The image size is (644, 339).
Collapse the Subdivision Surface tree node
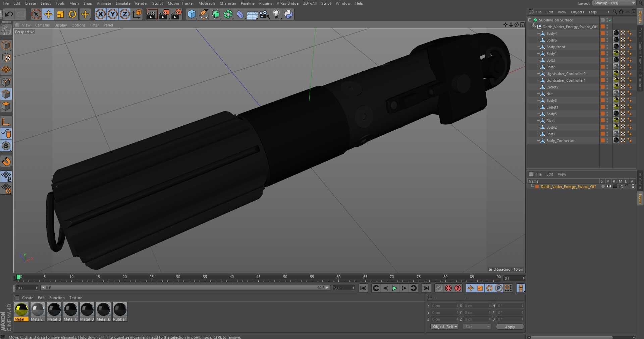[530, 20]
